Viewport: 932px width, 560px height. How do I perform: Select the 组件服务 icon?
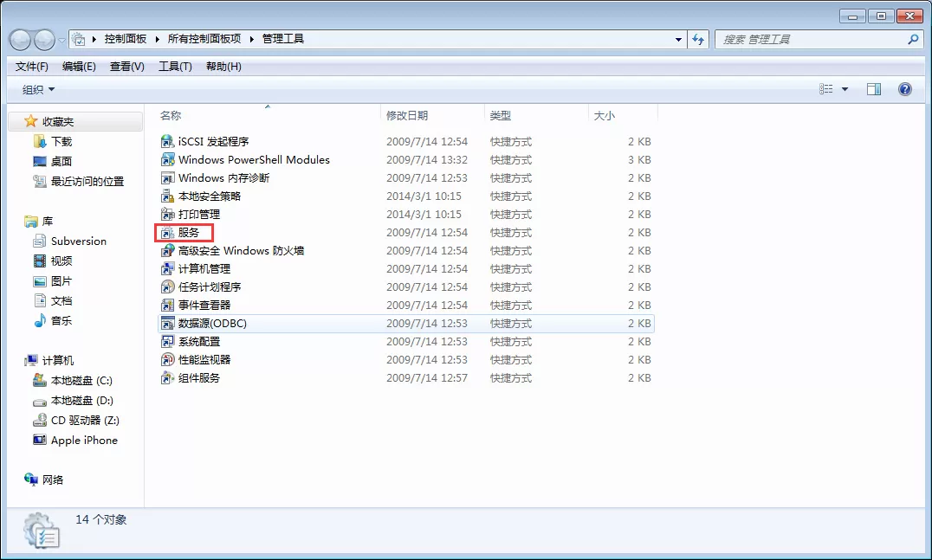[x=168, y=377]
